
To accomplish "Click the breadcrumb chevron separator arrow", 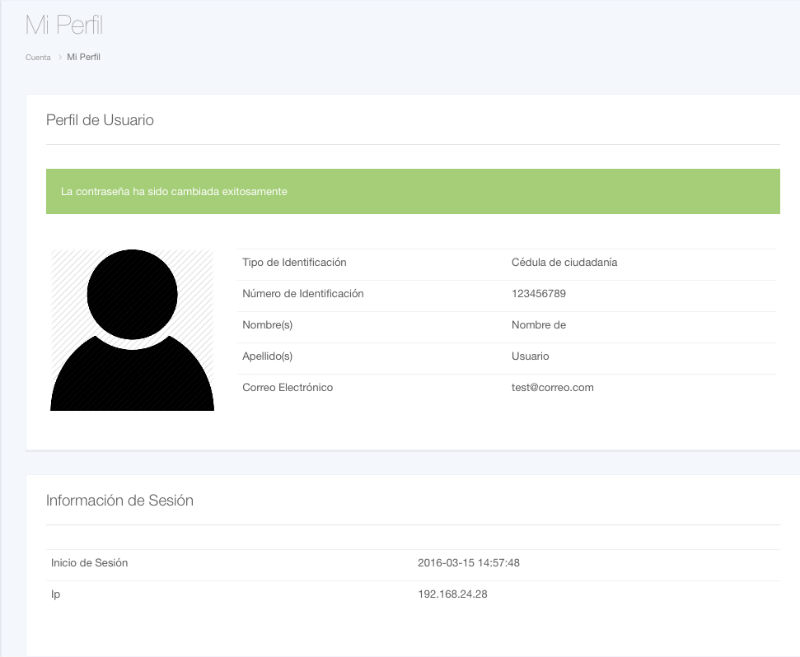I will click(59, 57).
